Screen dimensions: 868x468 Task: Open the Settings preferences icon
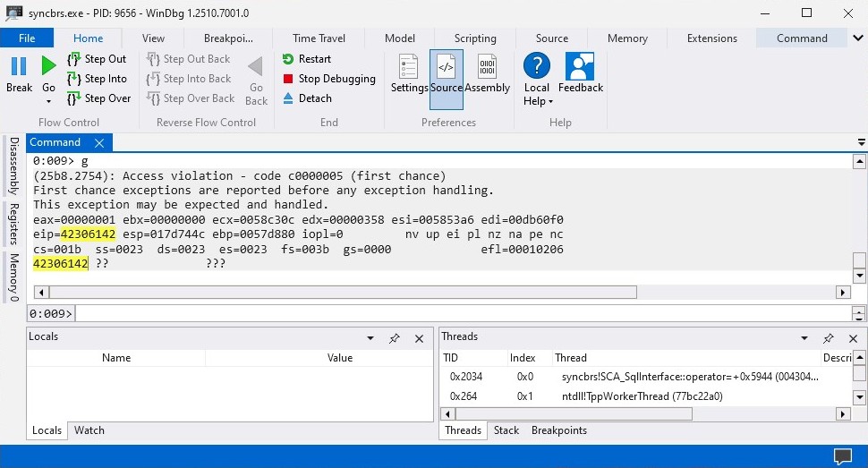pos(409,73)
